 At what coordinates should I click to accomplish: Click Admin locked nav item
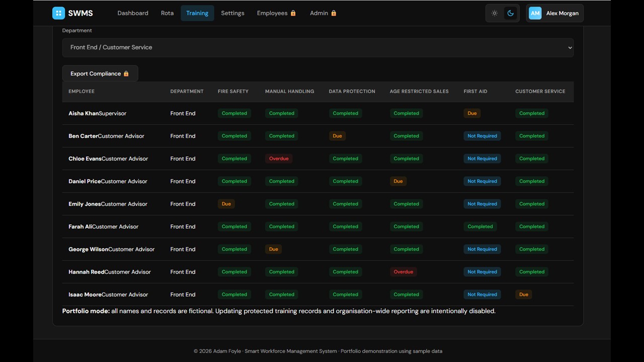coord(323,13)
